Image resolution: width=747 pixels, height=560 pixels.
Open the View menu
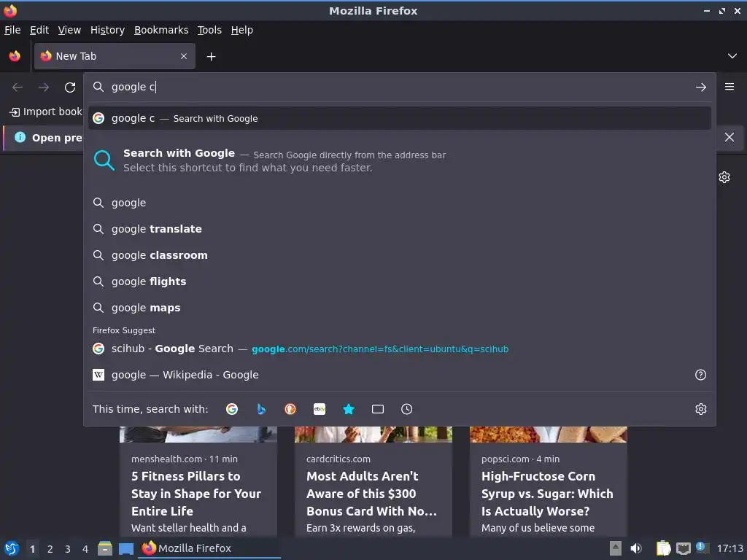point(69,30)
